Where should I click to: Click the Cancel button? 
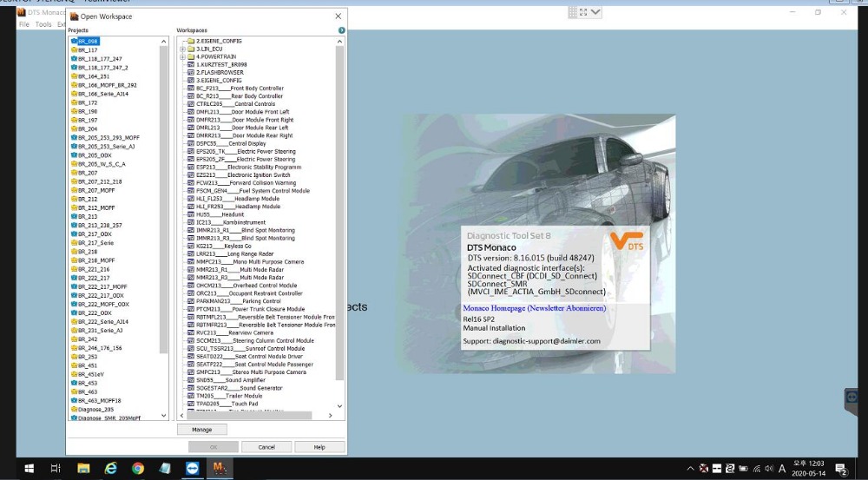(266, 447)
